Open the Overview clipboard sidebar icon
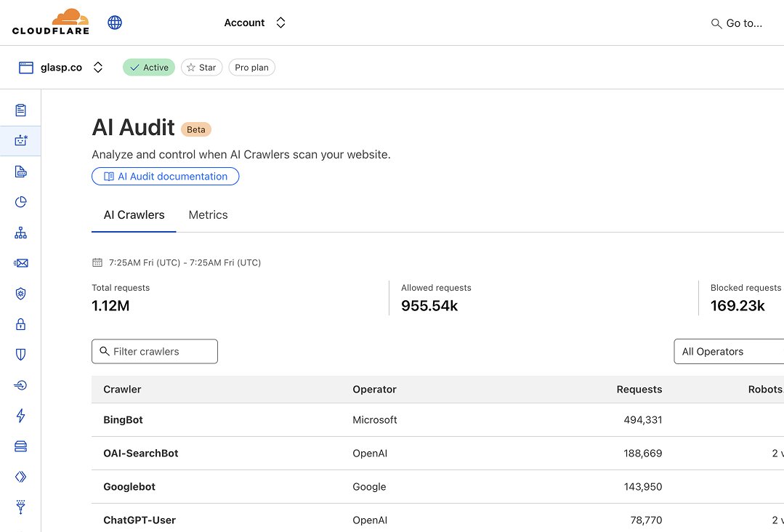 pyautogui.click(x=20, y=110)
